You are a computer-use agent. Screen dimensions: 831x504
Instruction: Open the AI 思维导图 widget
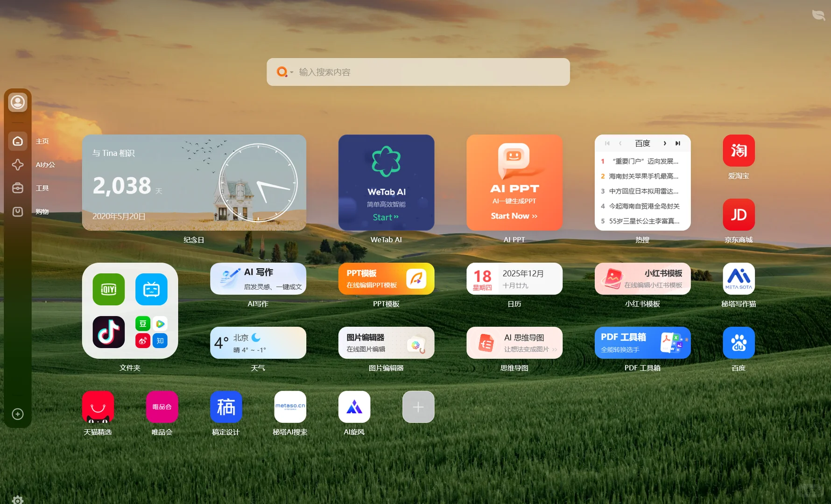pos(514,343)
